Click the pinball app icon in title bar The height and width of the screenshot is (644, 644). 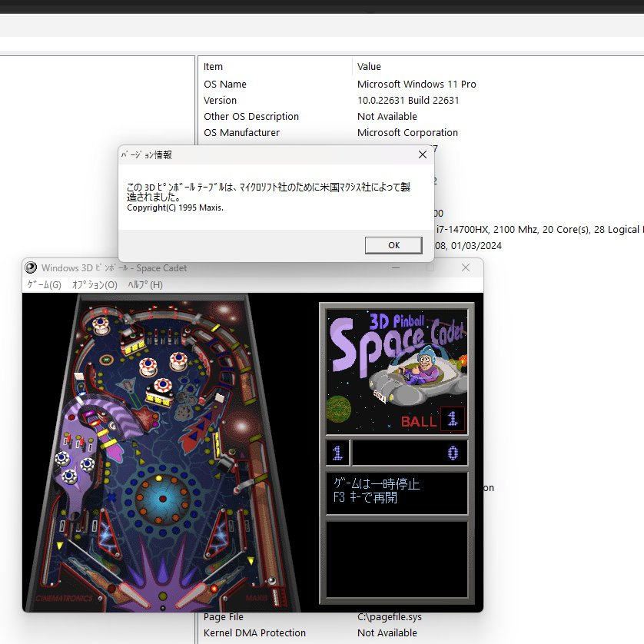click(x=31, y=267)
